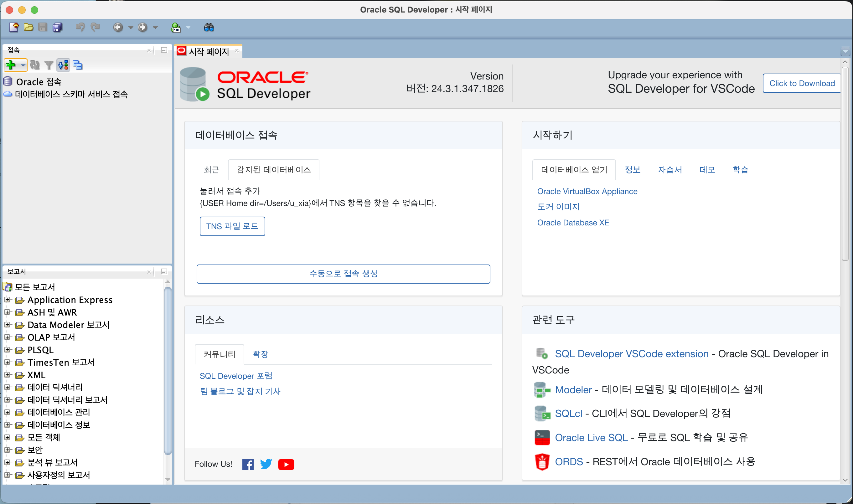Click the TNS 파일 로드 button
This screenshot has width=853, height=504.
(x=232, y=226)
